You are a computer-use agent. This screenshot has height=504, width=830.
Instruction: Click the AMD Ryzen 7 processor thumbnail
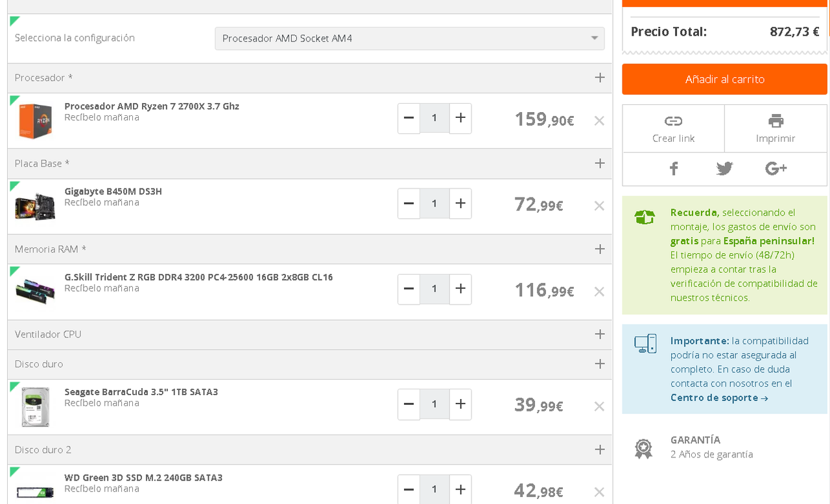(x=35, y=121)
